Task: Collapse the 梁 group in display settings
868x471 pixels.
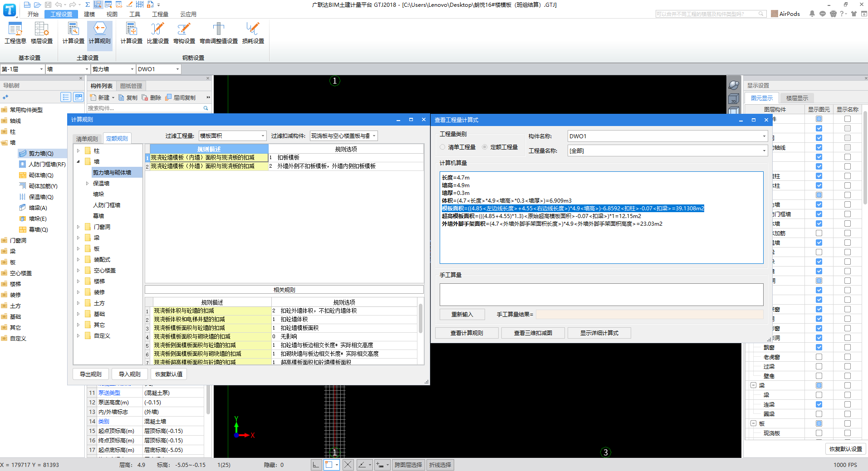Action: pos(753,385)
